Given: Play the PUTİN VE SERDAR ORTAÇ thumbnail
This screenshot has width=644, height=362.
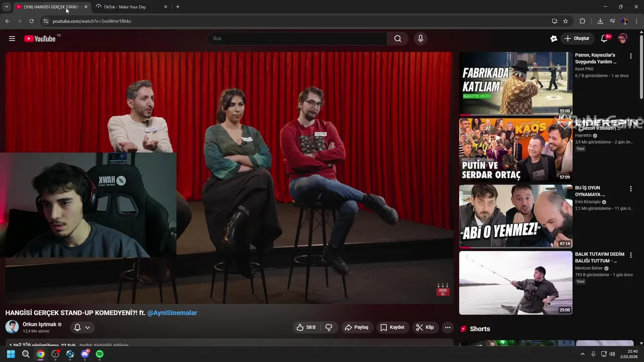Looking at the screenshot, I should [x=516, y=150].
